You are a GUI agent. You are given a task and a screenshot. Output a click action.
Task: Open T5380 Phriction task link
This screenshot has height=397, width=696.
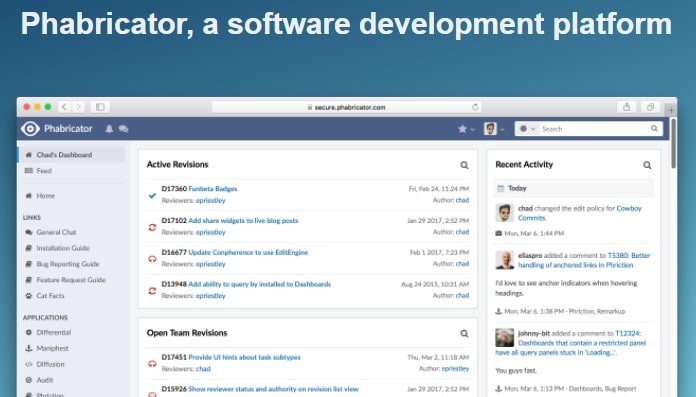[584, 260]
